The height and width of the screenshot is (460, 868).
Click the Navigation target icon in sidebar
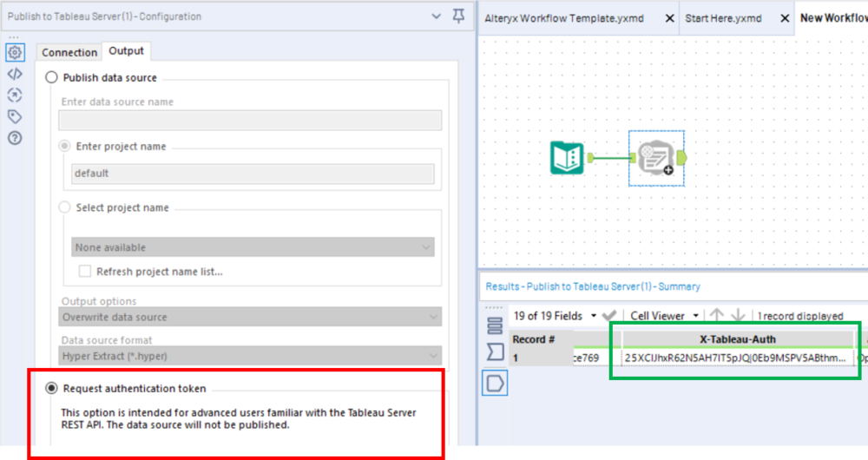15,95
